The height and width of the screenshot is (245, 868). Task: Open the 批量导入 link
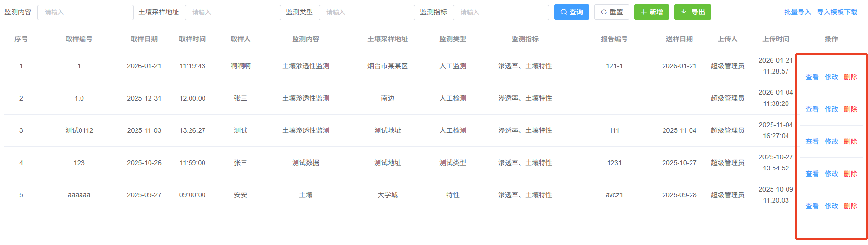[797, 12]
